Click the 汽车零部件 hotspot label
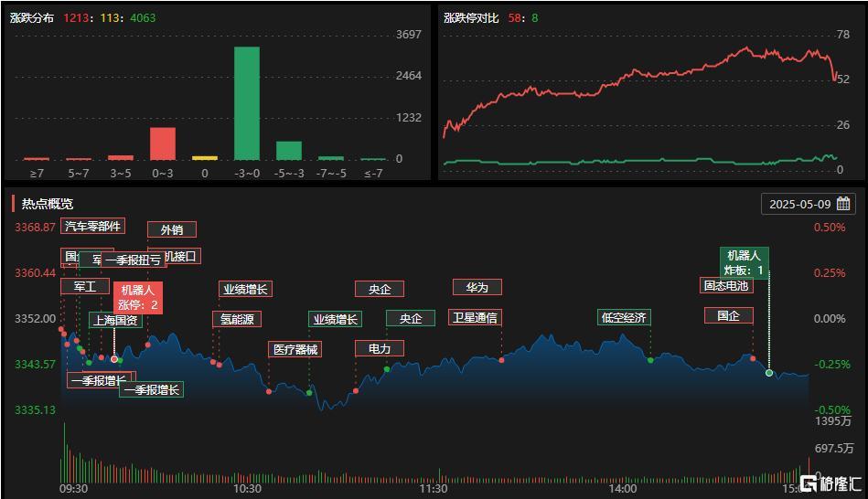 click(92, 227)
